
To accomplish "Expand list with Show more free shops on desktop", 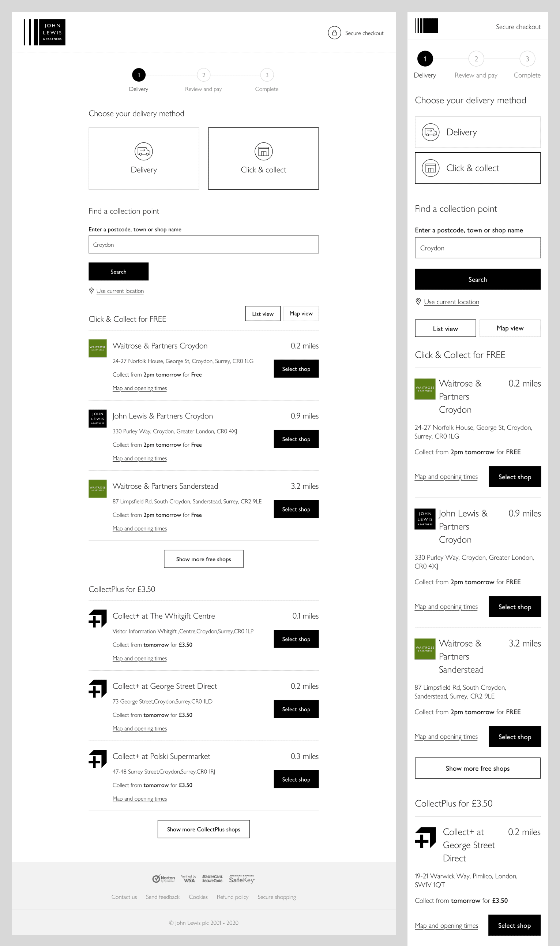I will [x=203, y=559].
